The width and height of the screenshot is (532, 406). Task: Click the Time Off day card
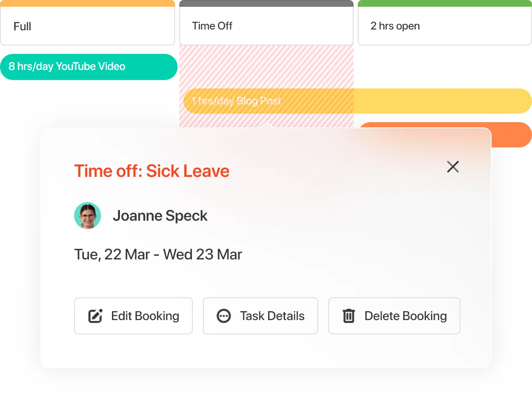(266, 26)
